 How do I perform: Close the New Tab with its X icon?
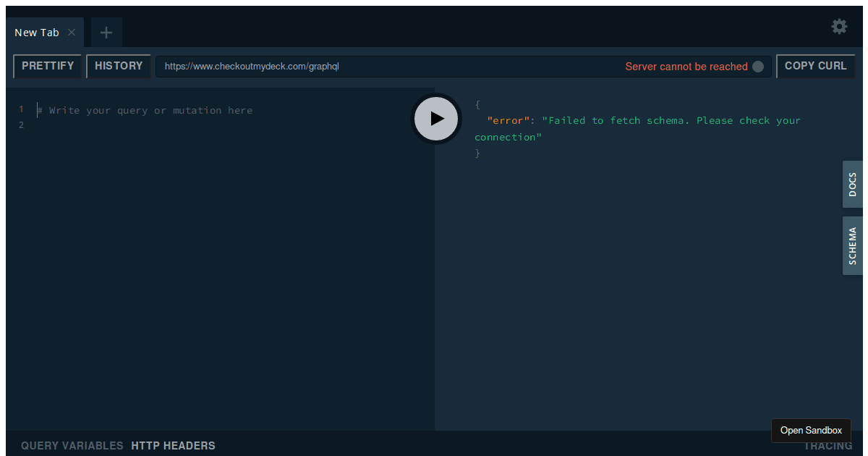tap(70, 32)
